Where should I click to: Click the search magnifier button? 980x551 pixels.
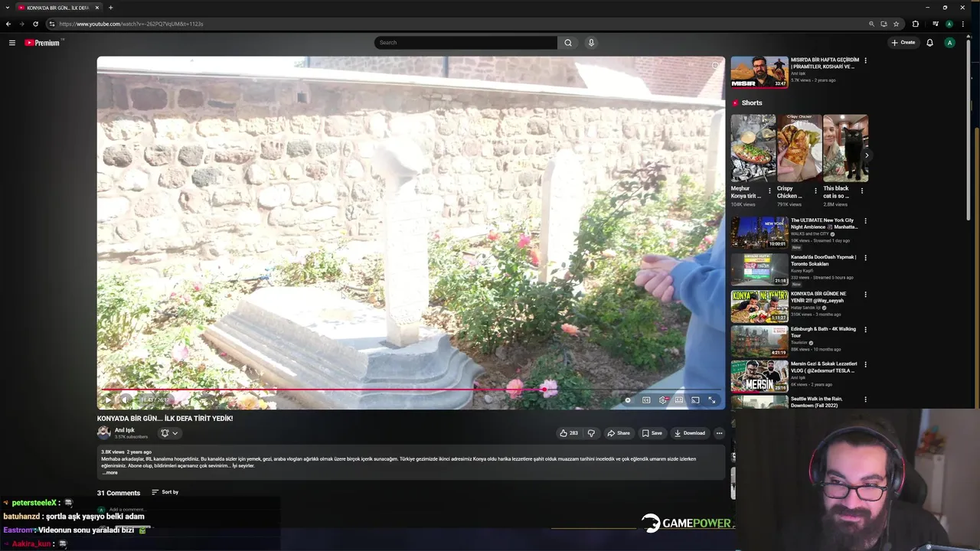568,43
